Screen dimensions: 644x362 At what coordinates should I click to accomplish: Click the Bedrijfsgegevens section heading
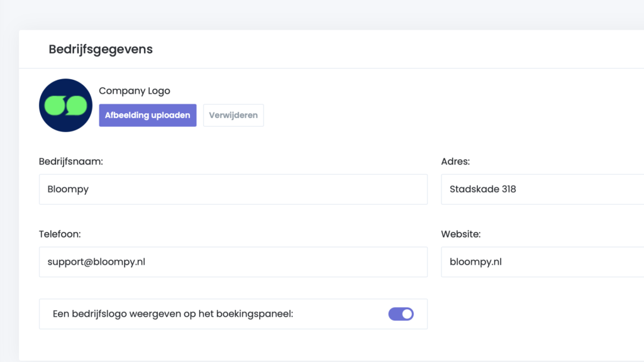point(101,49)
